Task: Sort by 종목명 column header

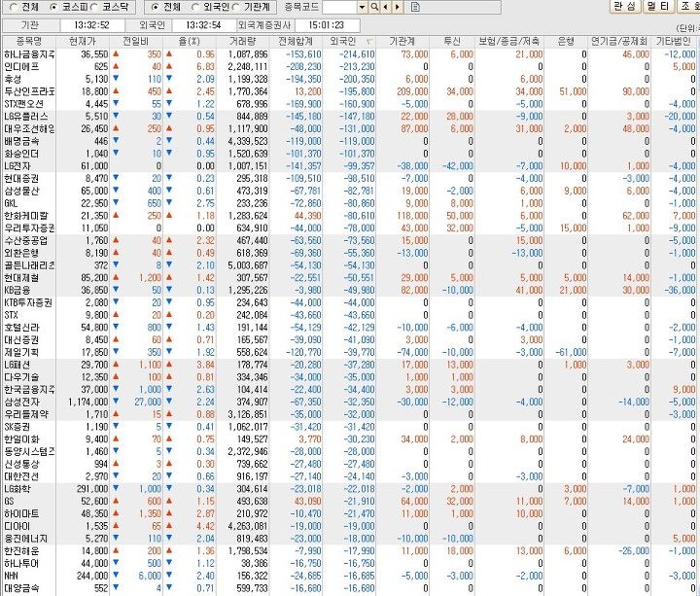Action: [29, 42]
